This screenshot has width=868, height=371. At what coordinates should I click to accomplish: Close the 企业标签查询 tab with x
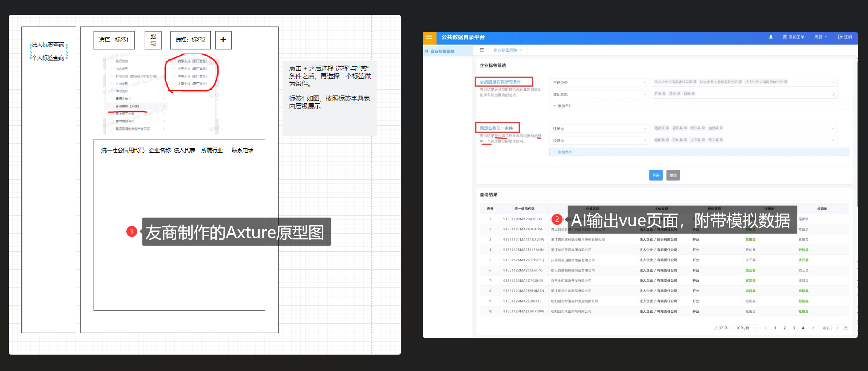click(521, 50)
